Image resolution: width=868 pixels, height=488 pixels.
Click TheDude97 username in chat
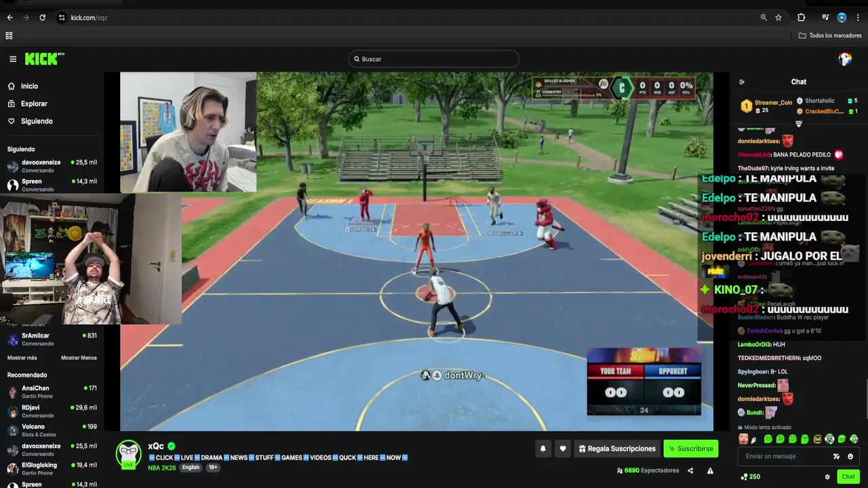coord(753,168)
